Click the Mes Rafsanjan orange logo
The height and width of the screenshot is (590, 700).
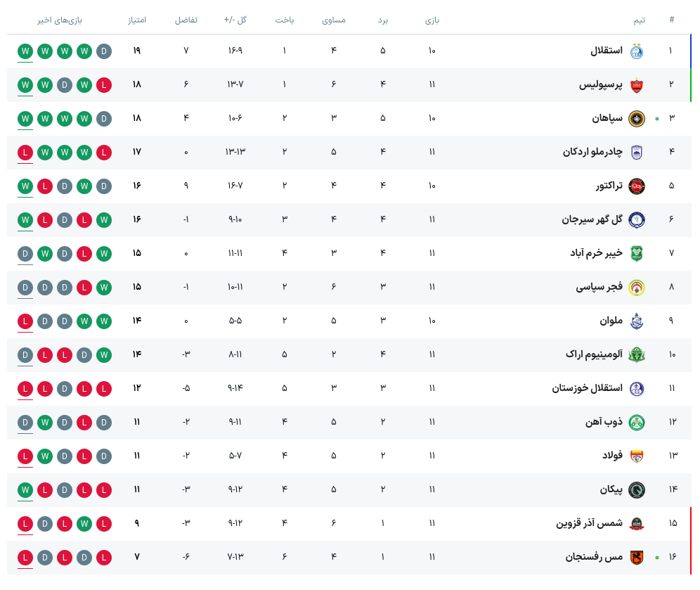point(636,558)
